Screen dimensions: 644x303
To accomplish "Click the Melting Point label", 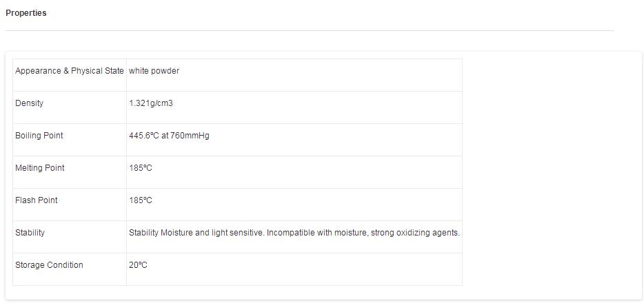I will click(39, 168).
